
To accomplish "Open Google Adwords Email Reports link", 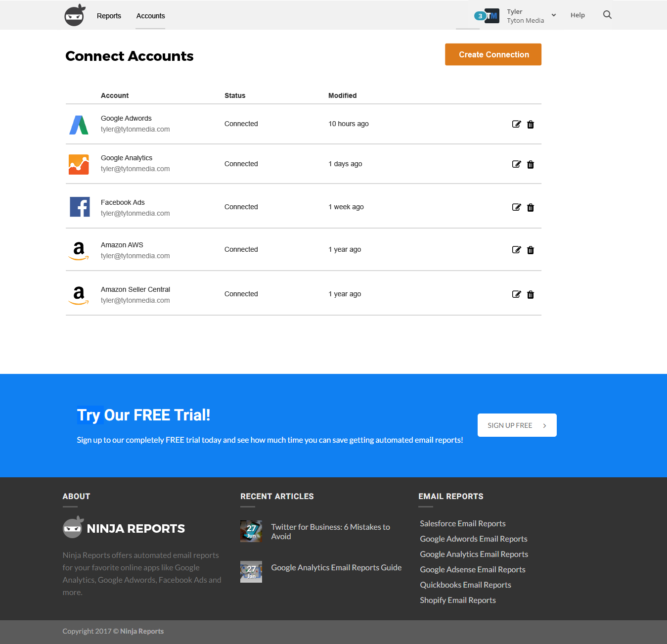I will (474, 539).
